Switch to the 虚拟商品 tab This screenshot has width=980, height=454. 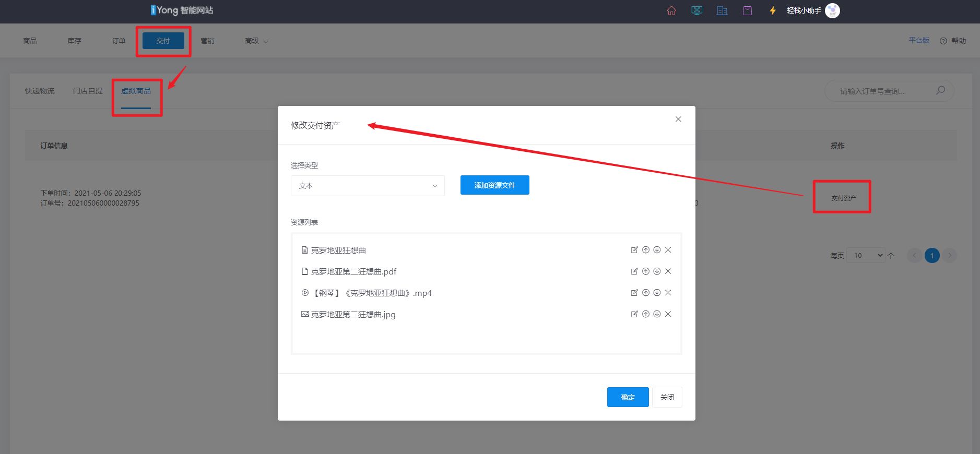(x=136, y=91)
